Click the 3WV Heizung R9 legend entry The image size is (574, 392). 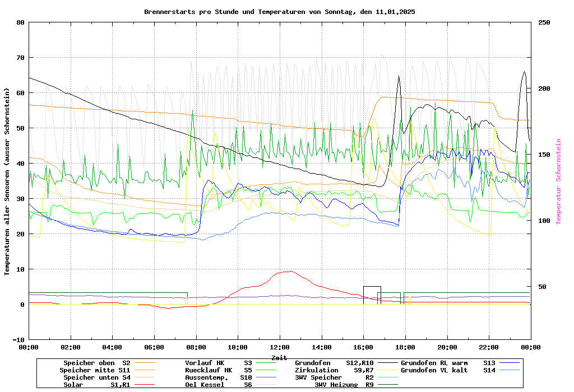(344, 385)
